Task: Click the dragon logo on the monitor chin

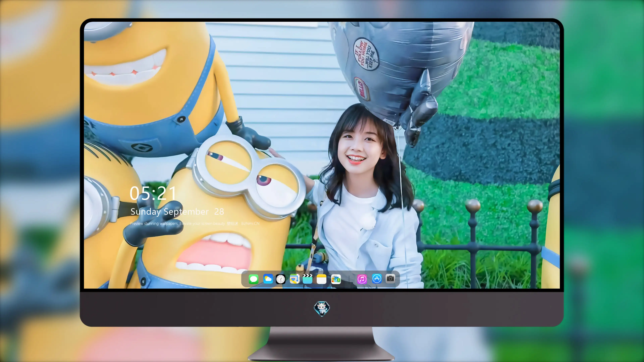Action: [322, 309]
